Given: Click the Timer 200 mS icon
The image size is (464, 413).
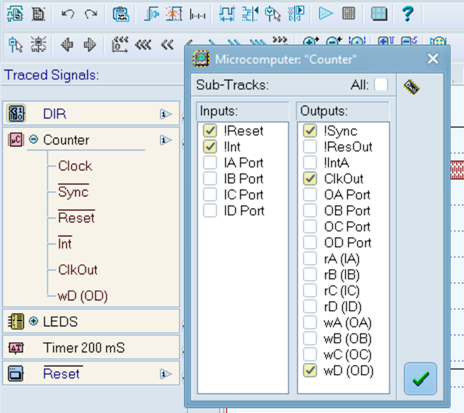Looking at the screenshot, I should coord(16,348).
